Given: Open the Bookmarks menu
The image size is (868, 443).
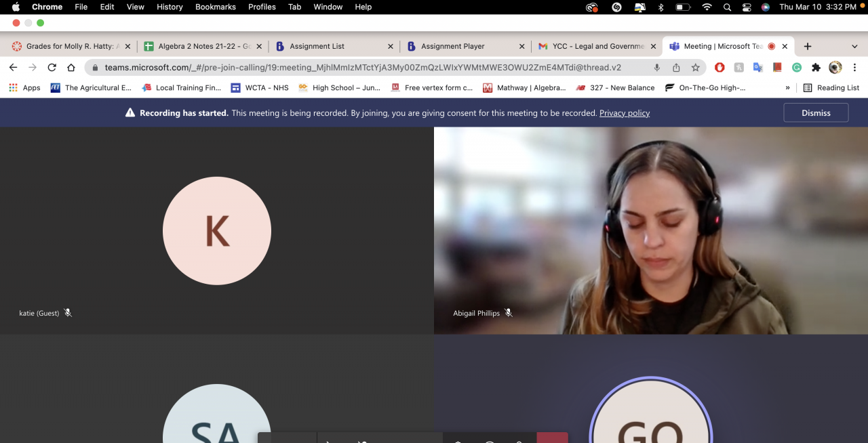Looking at the screenshot, I should 216,7.
